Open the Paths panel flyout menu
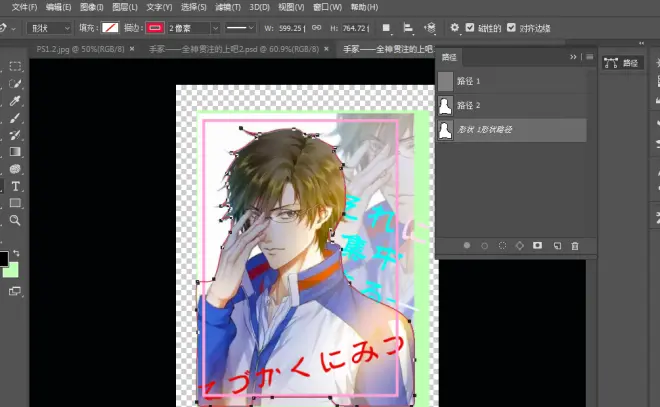The width and height of the screenshot is (660, 407). click(x=589, y=56)
